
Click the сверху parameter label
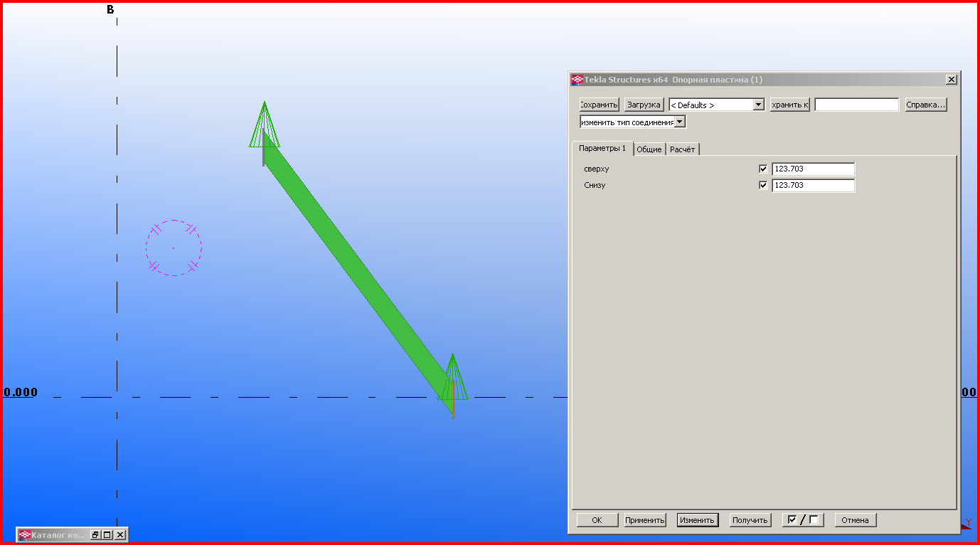[x=597, y=169]
